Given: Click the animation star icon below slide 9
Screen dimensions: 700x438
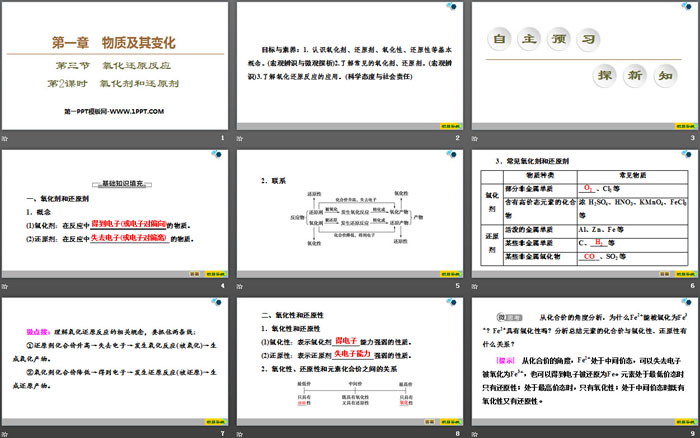Looking at the screenshot, I should [x=475, y=434].
